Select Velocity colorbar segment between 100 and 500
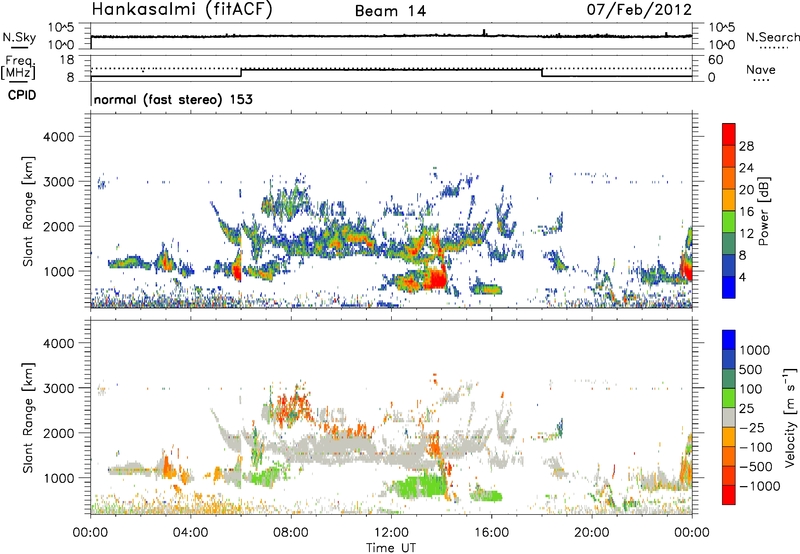 [x=729, y=379]
